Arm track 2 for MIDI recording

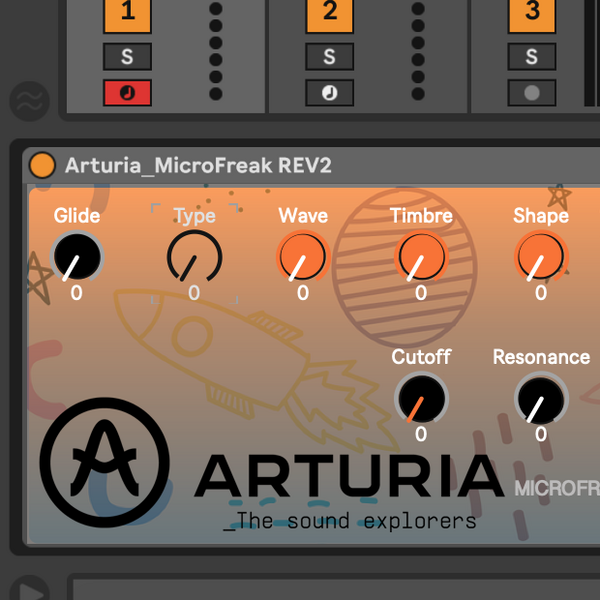click(x=329, y=93)
